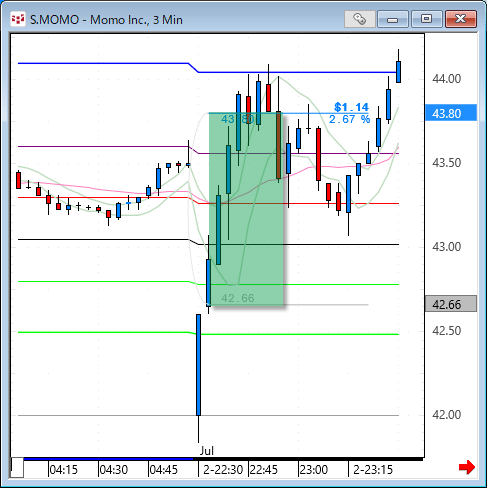Image resolution: width=487 pixels, height=488 pixels.
Task: Click the 42.00 price axis label
Action: (x=447, y=415)
